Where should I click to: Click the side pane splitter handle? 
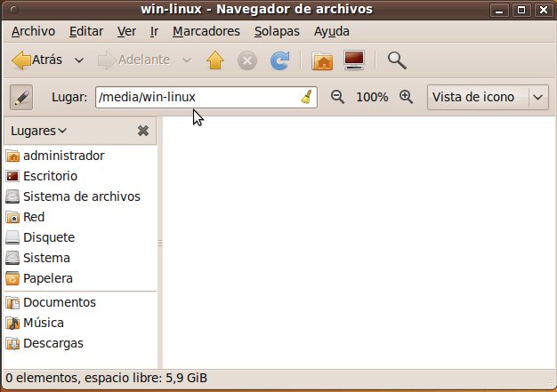click(x=160, y=243)
